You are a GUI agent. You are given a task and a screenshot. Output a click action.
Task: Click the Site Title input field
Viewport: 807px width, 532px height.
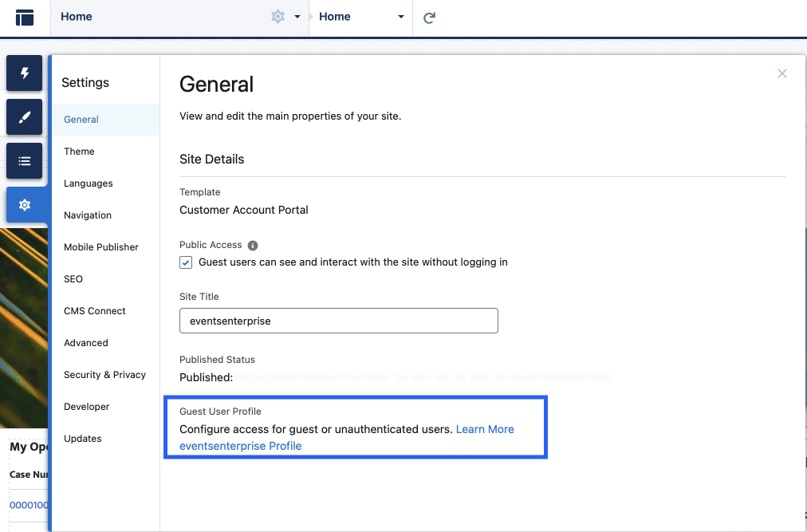[x=338, y=321]
